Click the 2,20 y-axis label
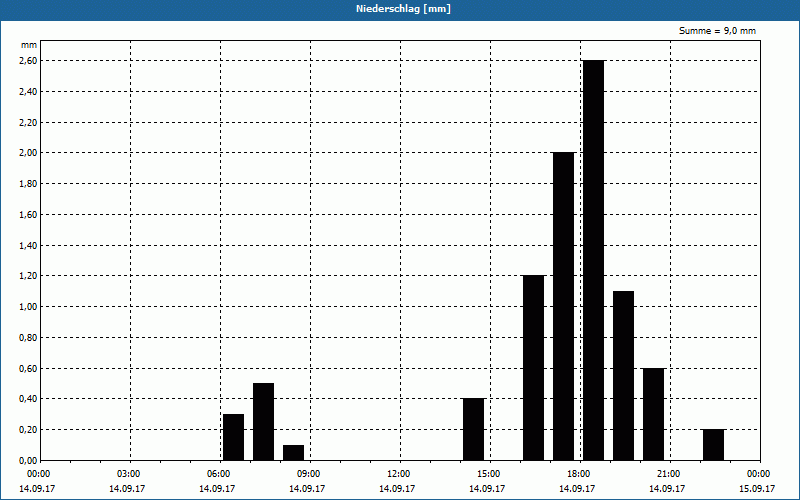The image size is (800, 500). tap(28, 122)
